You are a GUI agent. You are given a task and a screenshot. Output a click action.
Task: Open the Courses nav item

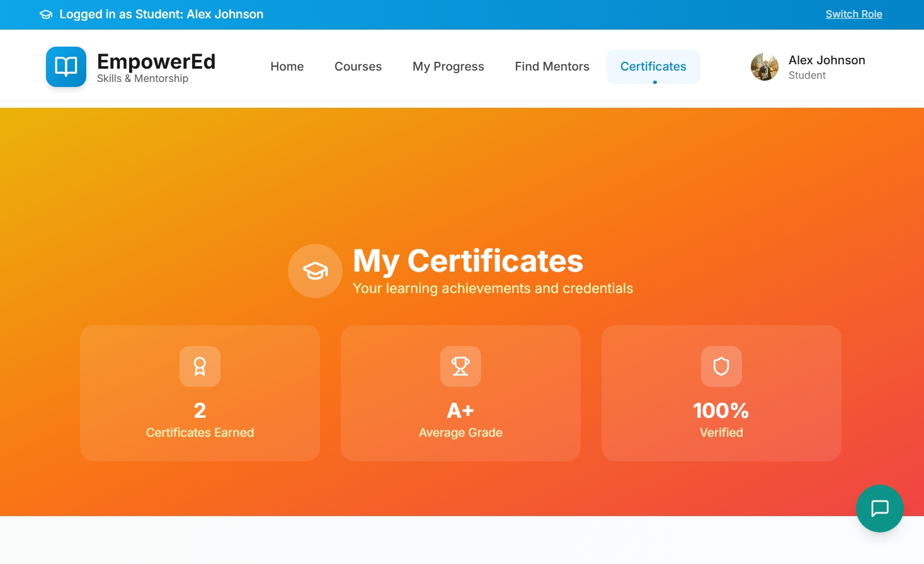[x=358, y=67]
